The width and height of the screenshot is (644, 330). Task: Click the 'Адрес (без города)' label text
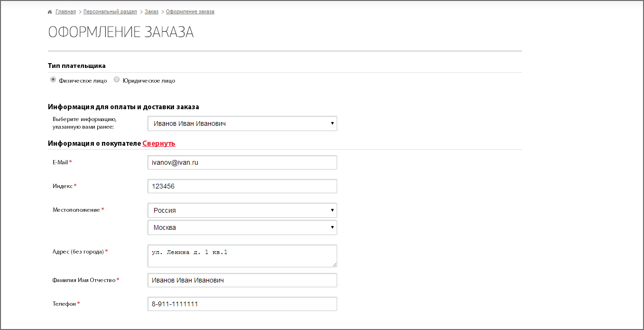click(78, 252)
